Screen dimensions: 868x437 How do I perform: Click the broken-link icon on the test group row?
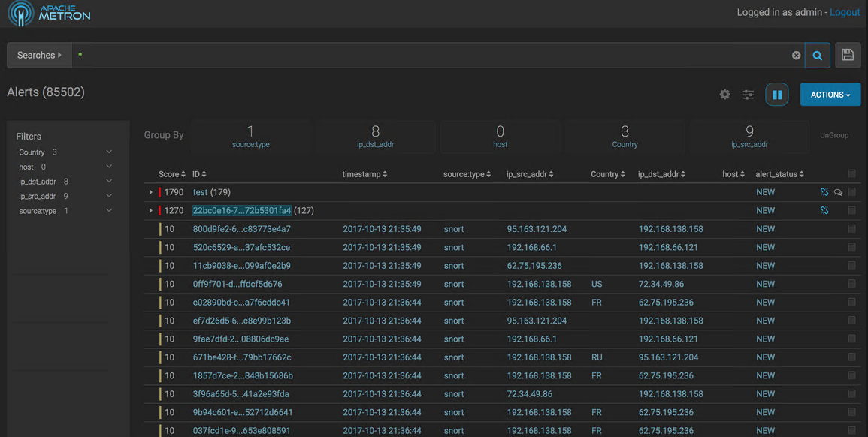point(824,191)
